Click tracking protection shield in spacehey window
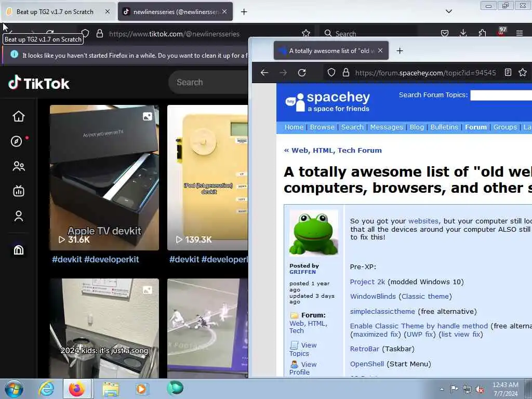532x399 pixels. click(x=331, y=72)
